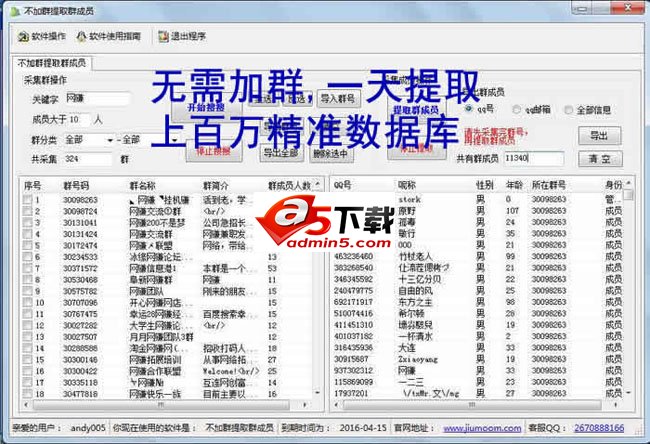Viewport: 650px width, 444px height.
Task: Click the 关键字 keyword input field
Action: pyautogui.click(x=98, y=98)
